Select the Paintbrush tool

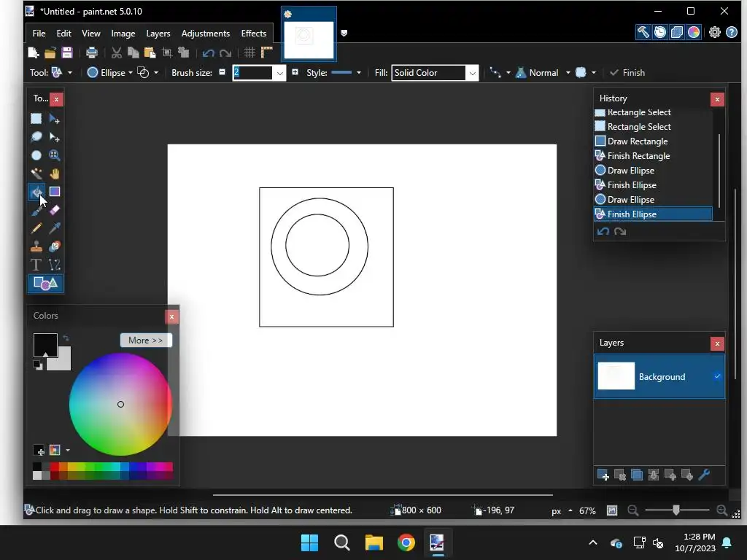point(36,210)
